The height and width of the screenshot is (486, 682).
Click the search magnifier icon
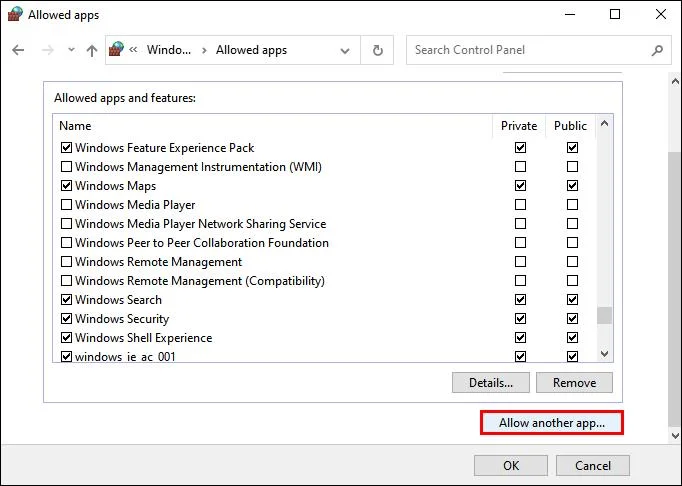657,50
